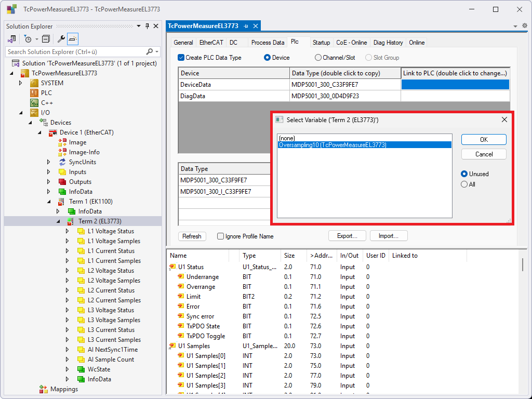
Task: Select the Unused radio button in dialog
Action: 464,174
